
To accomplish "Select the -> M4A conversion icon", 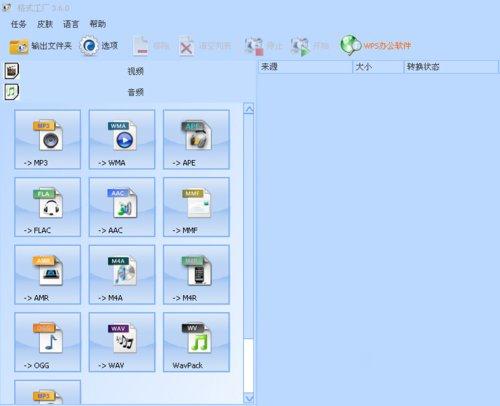I will pyautogui.click(x=122, y=275).
